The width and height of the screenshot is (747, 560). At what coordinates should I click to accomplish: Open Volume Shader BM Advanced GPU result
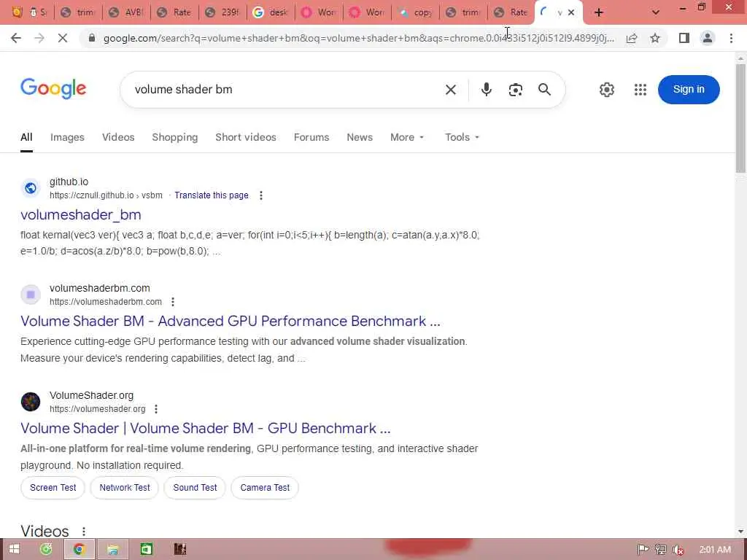click(x=230, y=321)
